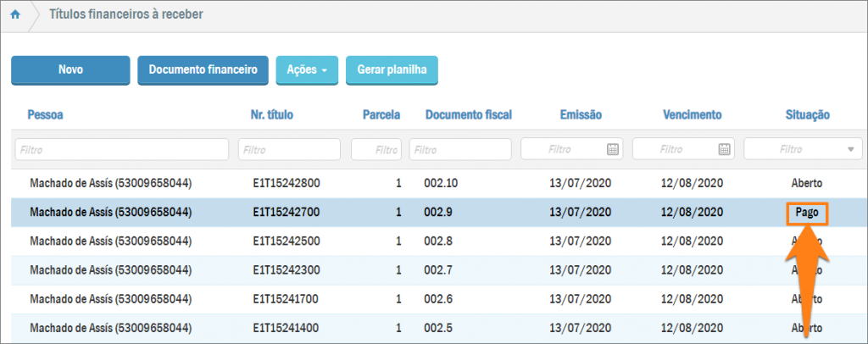Focus the Nr. título filter field
868x344 pixels.
[289, 149]
